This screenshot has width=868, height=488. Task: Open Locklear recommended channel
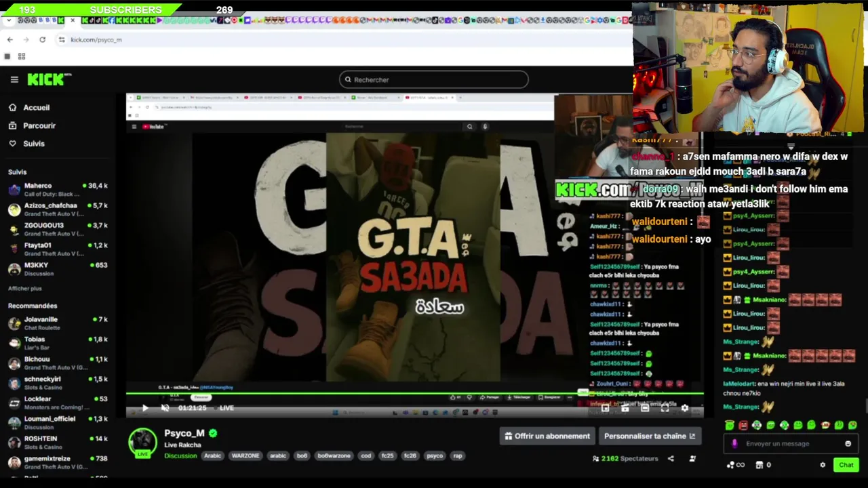(58, 403)
